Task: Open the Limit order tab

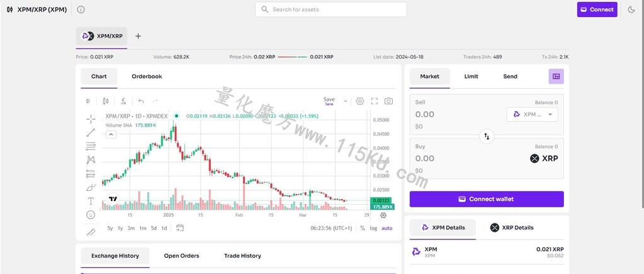Action: click(x=471, y=76)
